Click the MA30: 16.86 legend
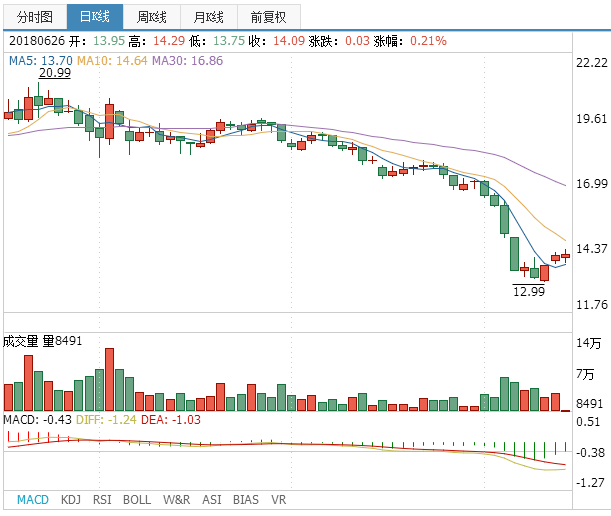Viewport: 611px width, 516px height. click(x=187, y=61)
